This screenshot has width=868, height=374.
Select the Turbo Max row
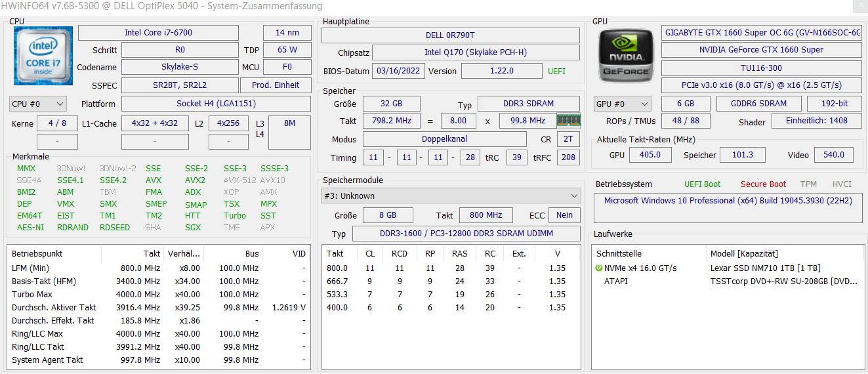[158, 294]
